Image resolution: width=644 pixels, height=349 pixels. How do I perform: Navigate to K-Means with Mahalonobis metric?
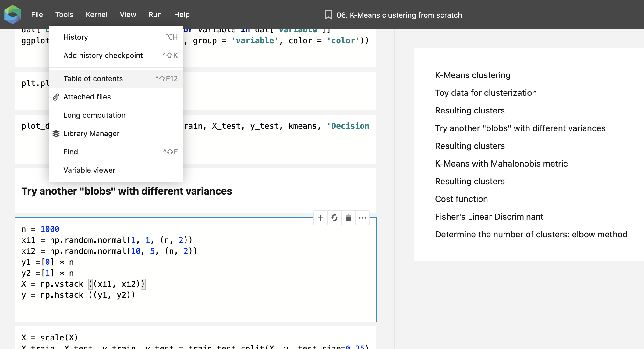[x=501, y=164]
